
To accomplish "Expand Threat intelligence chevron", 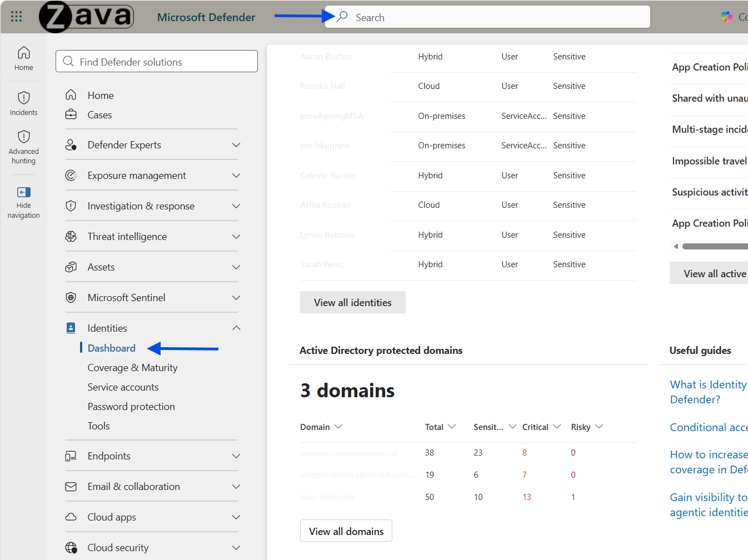I will [x=236, y=237].
